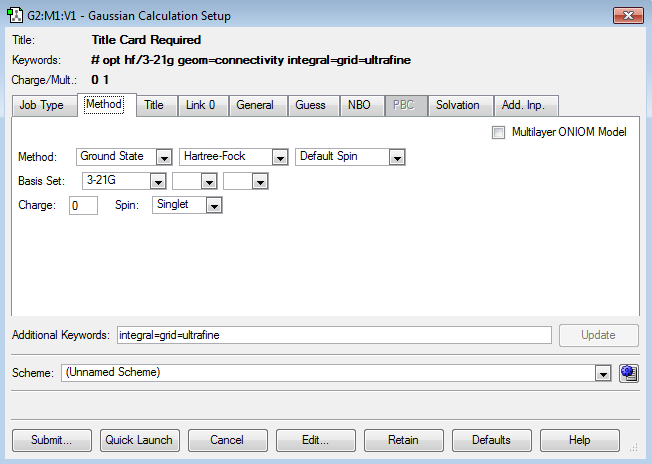Switch to the Solvation tab
This screenshot has width=652, height=464.
457,105
